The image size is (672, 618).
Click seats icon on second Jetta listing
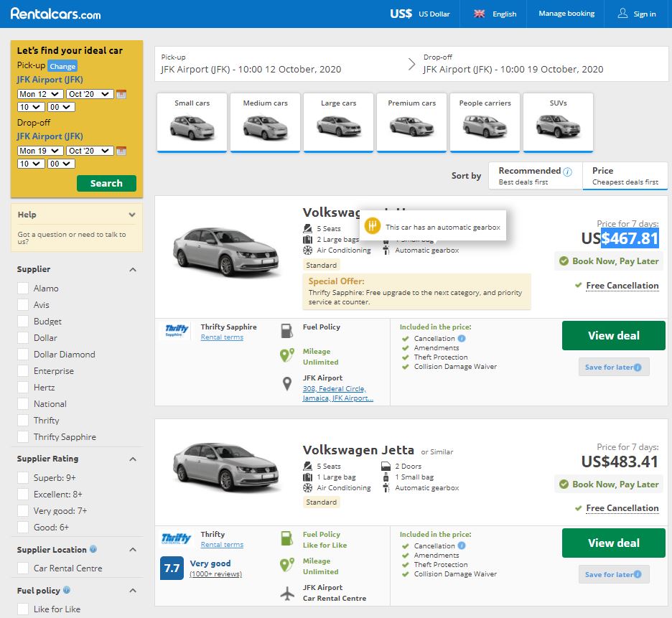point(308,466)
